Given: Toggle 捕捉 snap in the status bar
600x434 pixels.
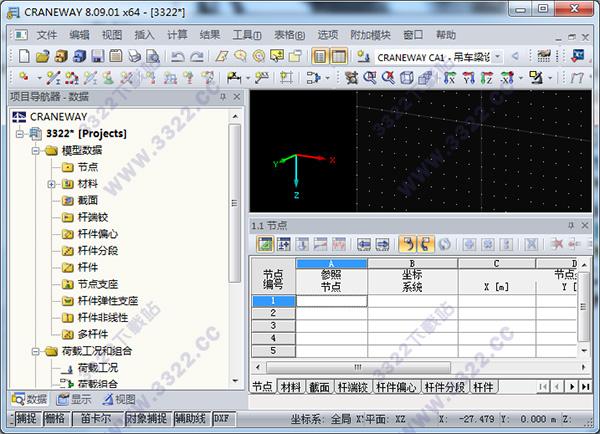Looking at the screenshot, I should pos(26,418).
